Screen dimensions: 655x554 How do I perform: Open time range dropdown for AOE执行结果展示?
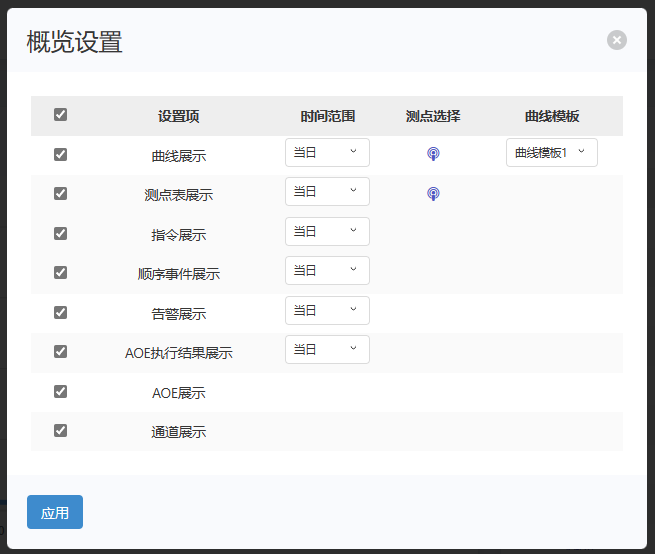[327, 350]
